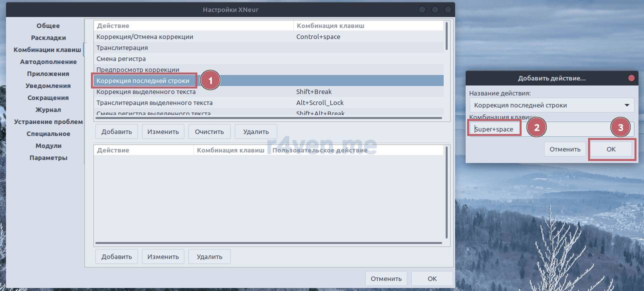This screenshot has width=644, height=291.
Task: Open the Общее settings section
Action: [x=48, y=26]
